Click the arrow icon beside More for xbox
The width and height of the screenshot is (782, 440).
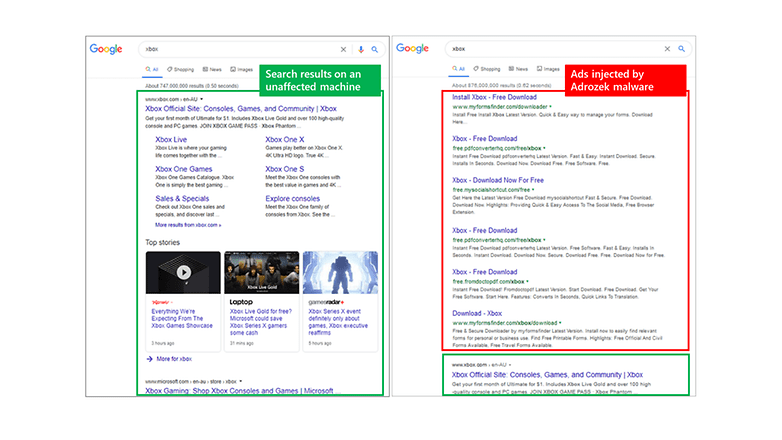pyautogui.click(x=149, y=359)
